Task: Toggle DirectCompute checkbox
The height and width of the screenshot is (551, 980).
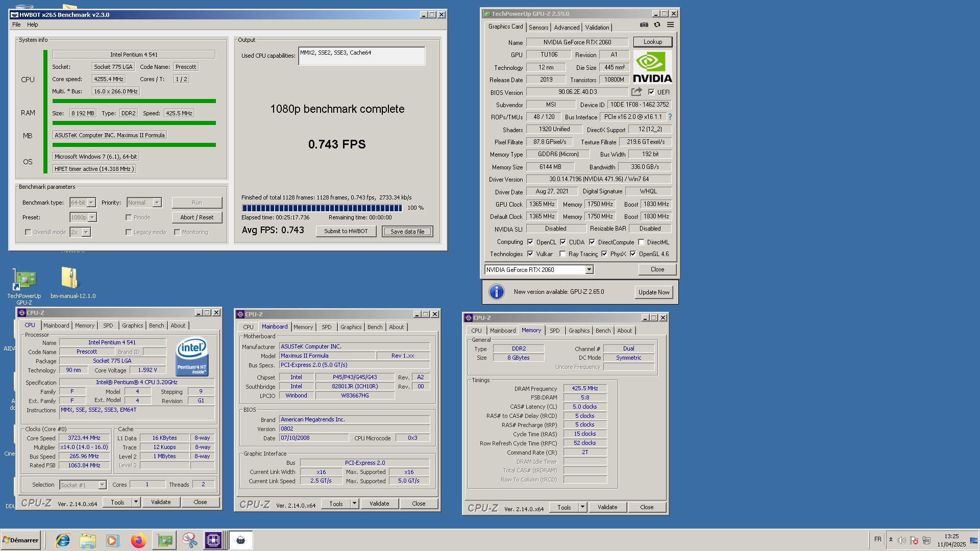Action: [592, 242]
